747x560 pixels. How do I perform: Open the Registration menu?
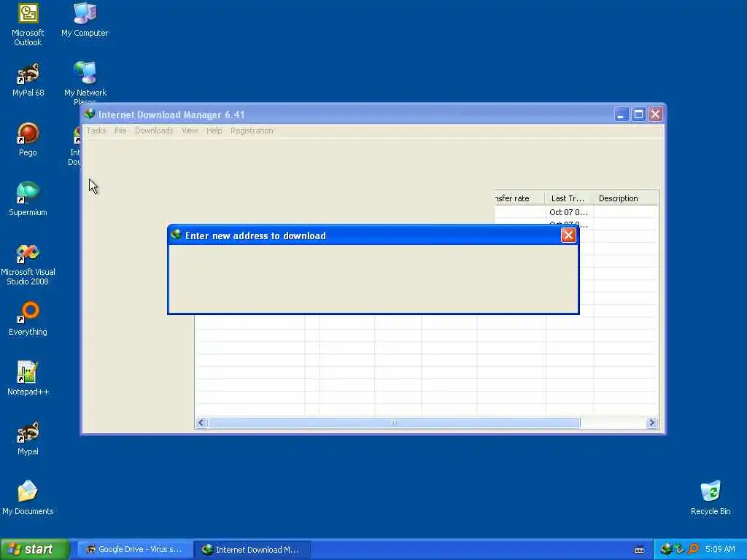coord(252,131)
